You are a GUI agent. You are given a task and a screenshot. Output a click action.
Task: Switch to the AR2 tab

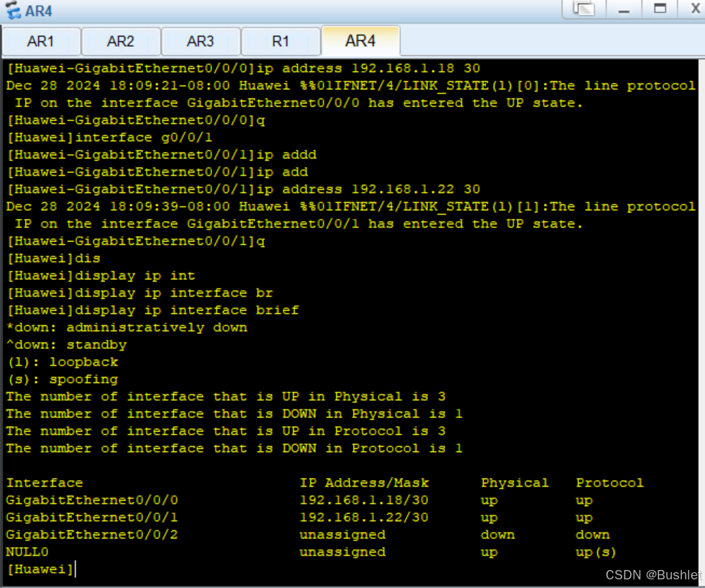121,42
